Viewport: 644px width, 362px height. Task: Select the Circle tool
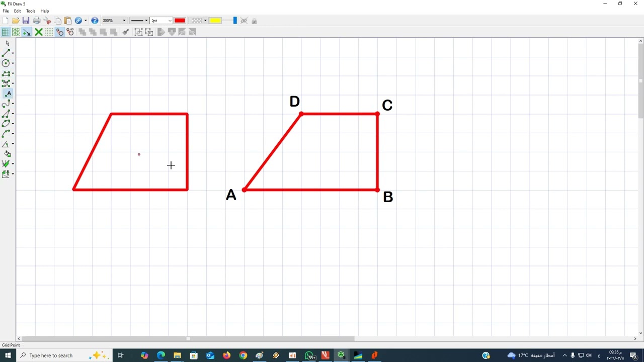coord(6,63)
